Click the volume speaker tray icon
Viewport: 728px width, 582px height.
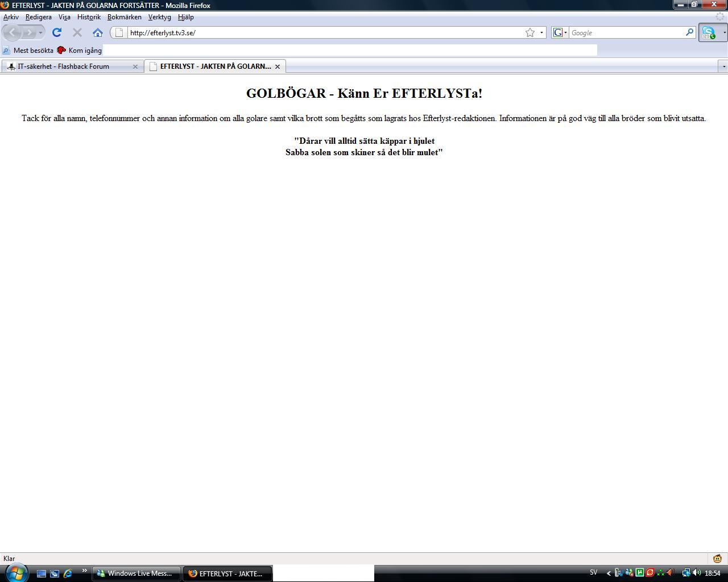click(x=696, y=573)
